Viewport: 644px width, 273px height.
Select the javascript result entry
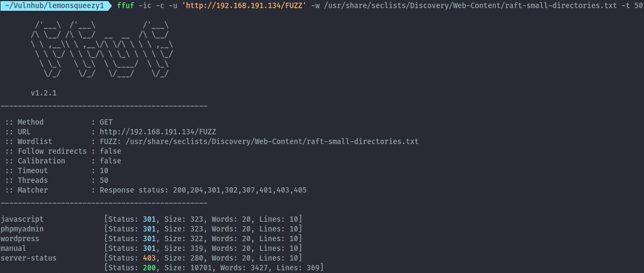tap(22, 219)
